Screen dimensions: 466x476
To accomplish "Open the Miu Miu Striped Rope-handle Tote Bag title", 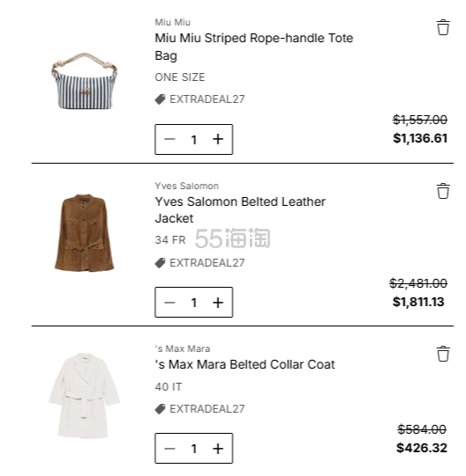I will [254, 47].
